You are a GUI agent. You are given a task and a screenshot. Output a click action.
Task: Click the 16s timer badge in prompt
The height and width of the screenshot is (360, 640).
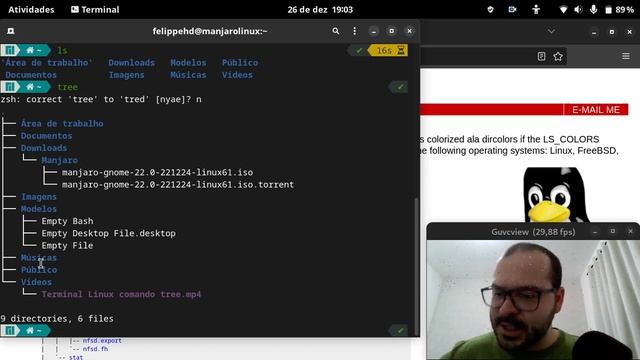[x=388, y=50]
